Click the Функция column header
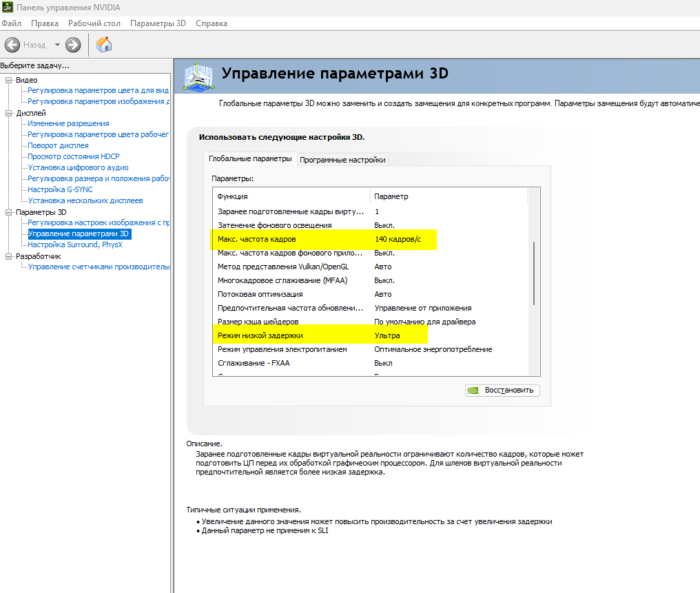Image resolution: width=700 pixels, height=593 pixels. click(292, 196)
